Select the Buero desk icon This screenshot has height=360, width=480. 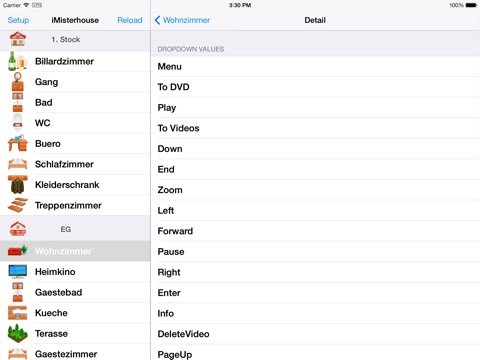click(17, 143)
